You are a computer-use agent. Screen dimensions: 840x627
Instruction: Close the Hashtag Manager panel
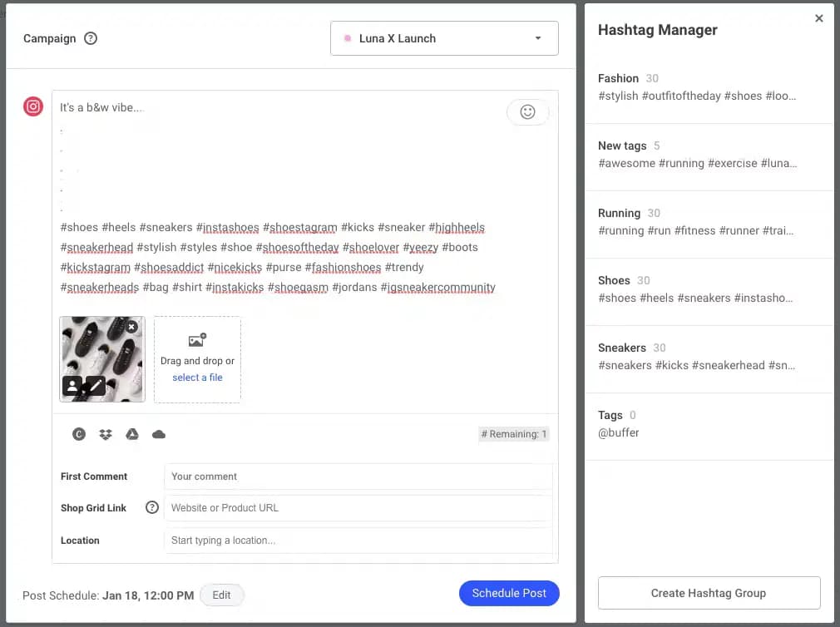click(819, 17)
